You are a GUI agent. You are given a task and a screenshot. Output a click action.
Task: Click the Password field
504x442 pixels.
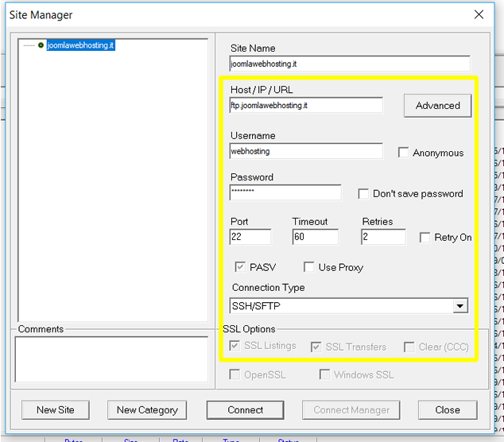pyautogui.click(x=285, y=192)
